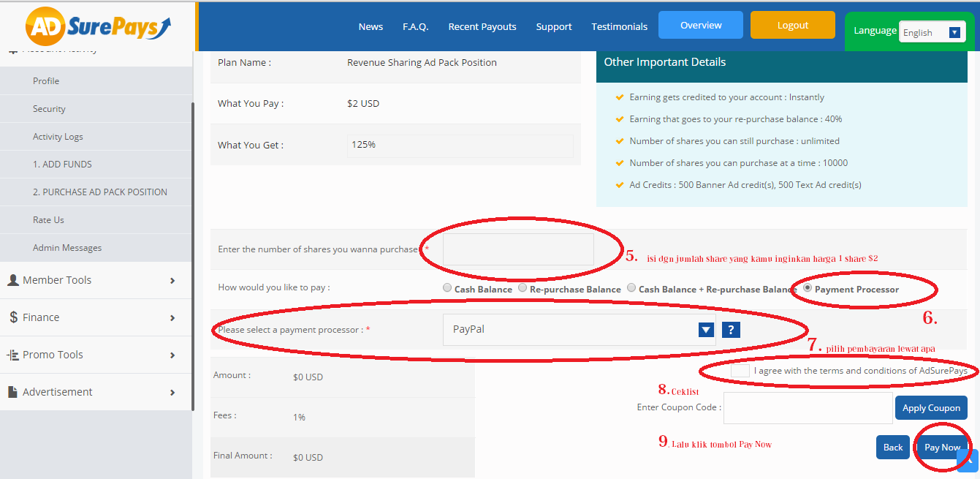Tick the agree with terms checkbox
Image resolution: width=980 pixels, height=479 pixels.
[740, 371]
